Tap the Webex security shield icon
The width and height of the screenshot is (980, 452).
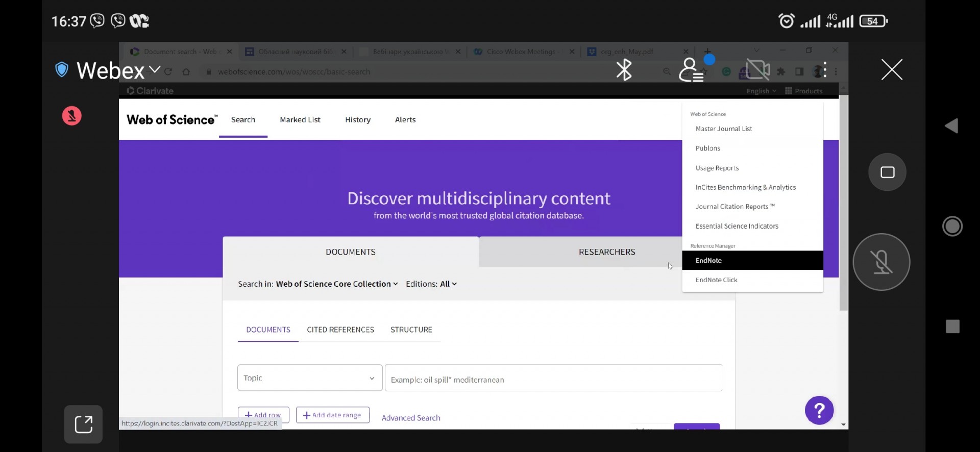click(62, 70)
